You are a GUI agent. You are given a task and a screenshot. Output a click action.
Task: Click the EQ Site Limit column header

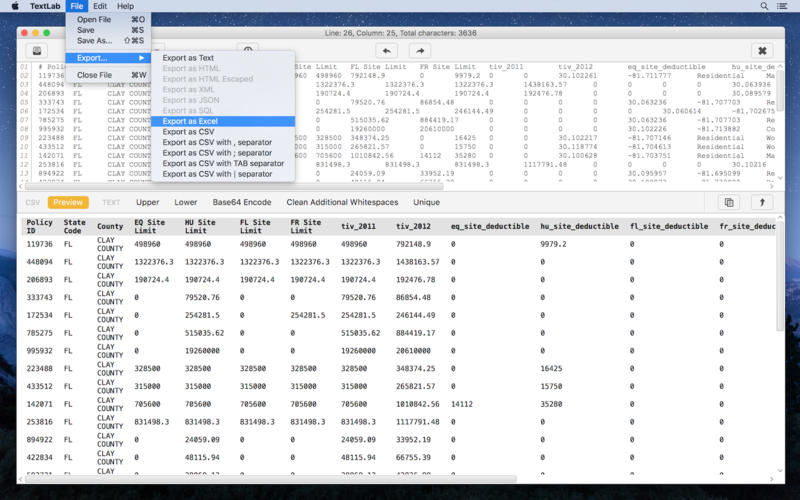(x=149, y=226)
